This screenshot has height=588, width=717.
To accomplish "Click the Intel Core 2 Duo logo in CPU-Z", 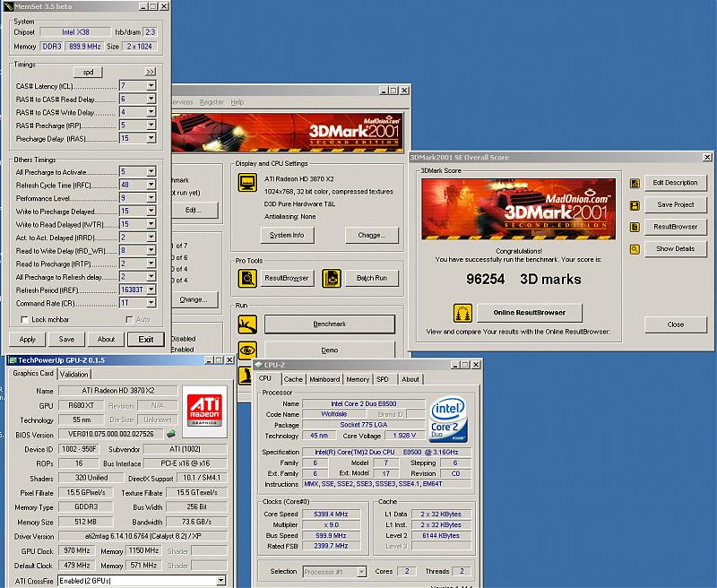I will point(447,419).
